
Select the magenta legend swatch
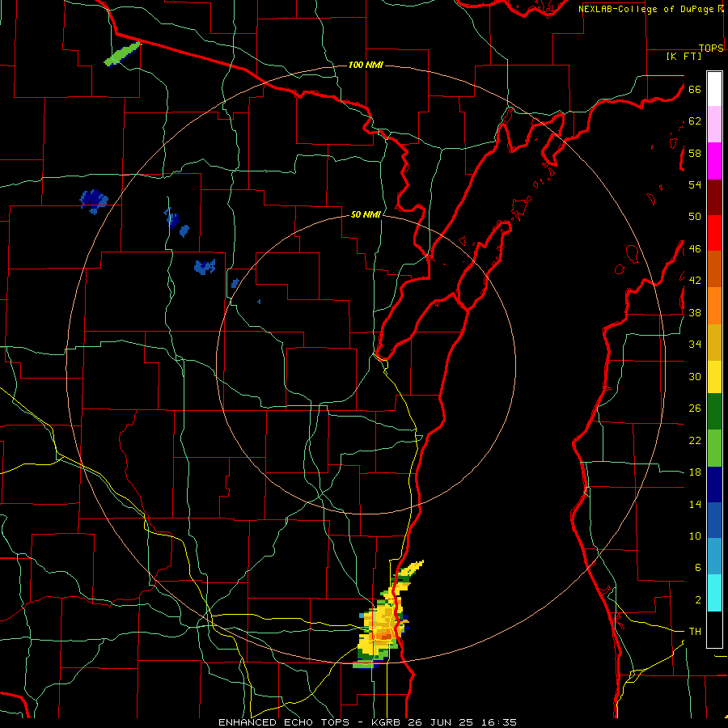tap(714, 161)
